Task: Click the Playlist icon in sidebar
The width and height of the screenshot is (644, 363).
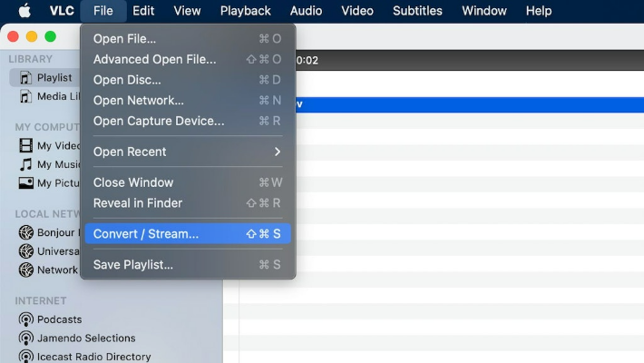Action: [x=25, y=78]
